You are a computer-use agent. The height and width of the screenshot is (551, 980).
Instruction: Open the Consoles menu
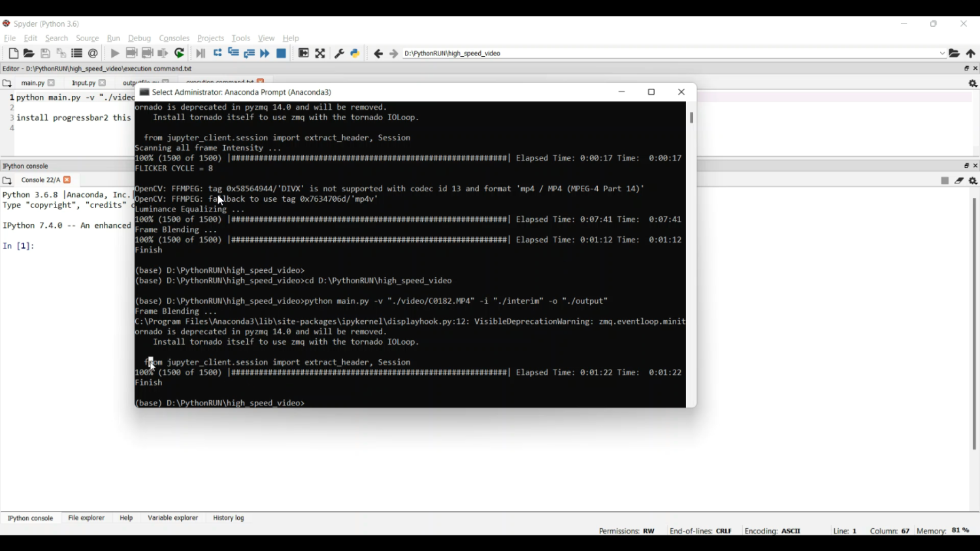pyautogui.click(x=174, y=39)
